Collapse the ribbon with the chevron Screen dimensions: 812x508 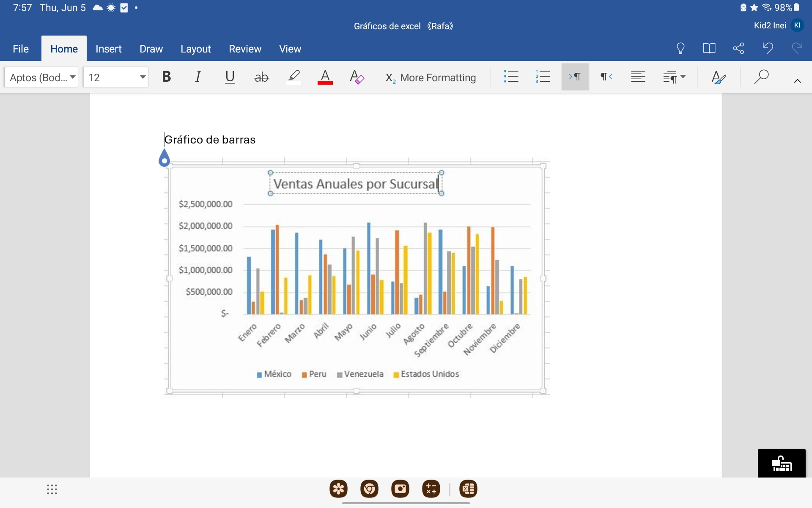coord(797,81)
